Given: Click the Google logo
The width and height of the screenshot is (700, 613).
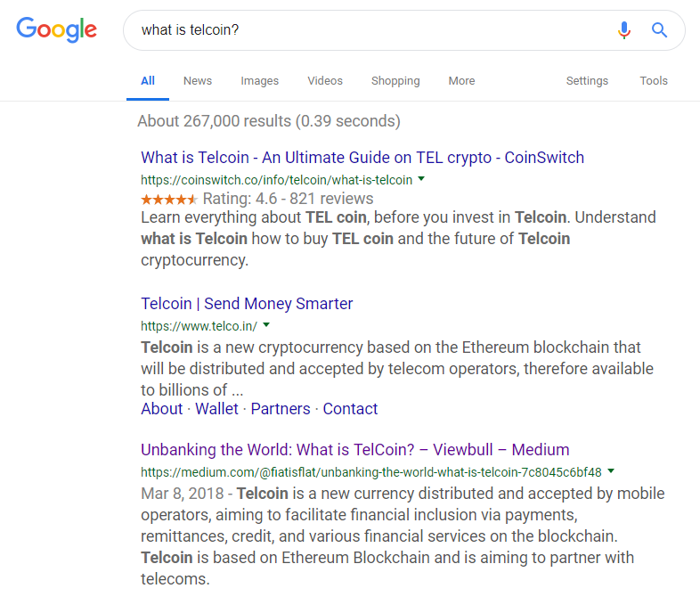Looking at the screenshot, I should [56, 29].
